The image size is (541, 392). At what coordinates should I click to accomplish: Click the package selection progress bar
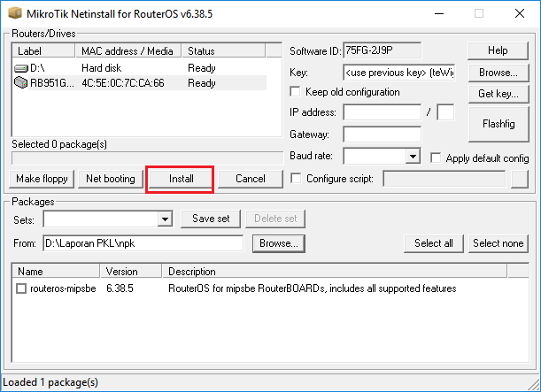tap(147, 158)
